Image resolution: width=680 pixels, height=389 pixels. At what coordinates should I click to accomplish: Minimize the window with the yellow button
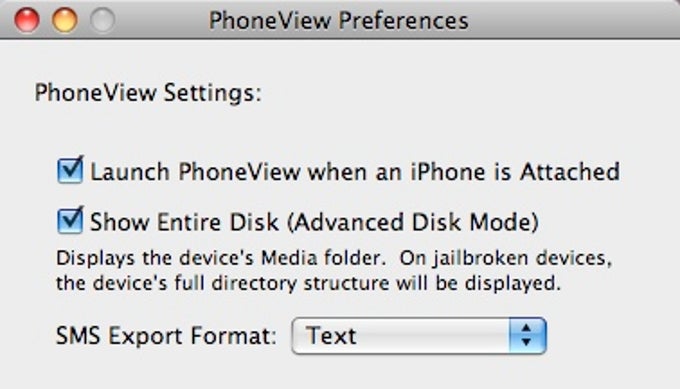click(x=65, y=20)
